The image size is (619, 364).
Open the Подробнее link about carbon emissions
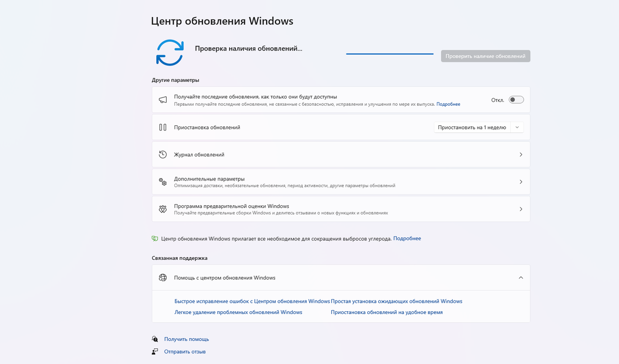[407, 239]
